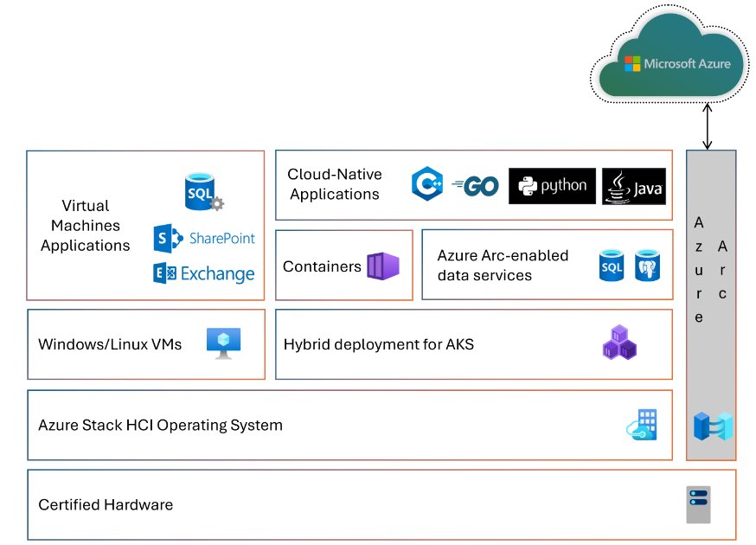Click the Microsoft four-color logo in the cloud
This screenshot has width=756, height=545.
point(632,64)
